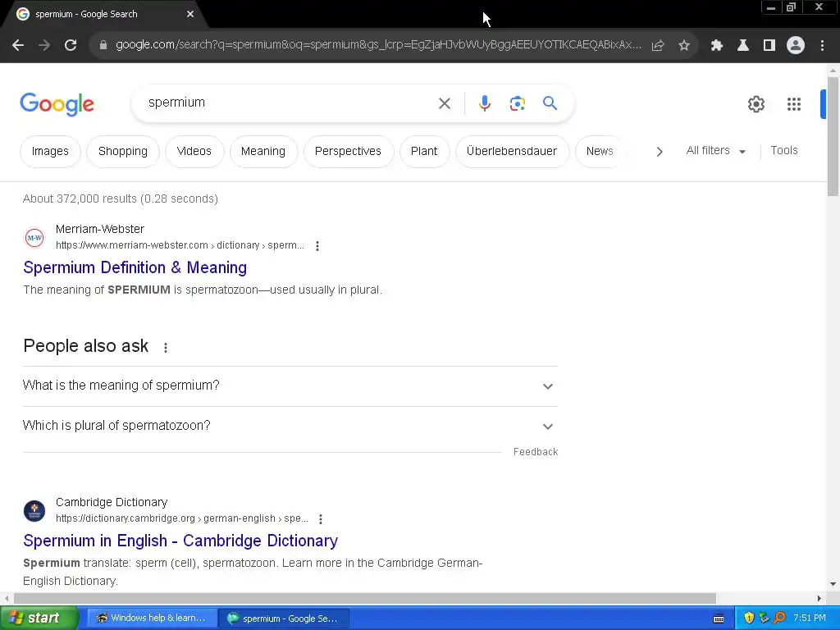Click the Cambridge Dictionary favicon
This screenshot has height=630, width=840.
[34, 510]
